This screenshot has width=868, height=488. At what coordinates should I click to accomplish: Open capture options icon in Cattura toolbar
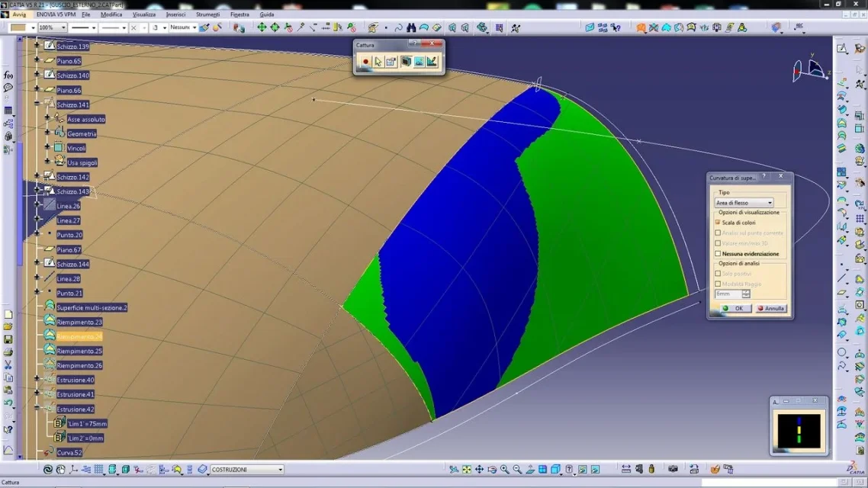tap(391, 62)
